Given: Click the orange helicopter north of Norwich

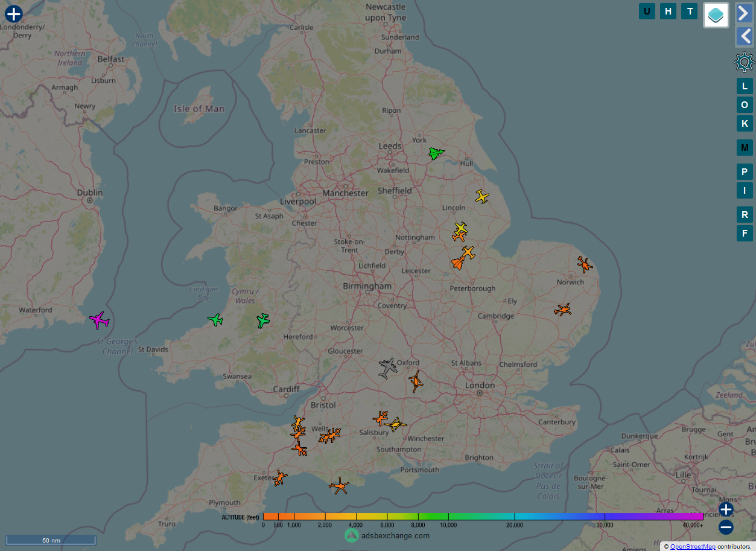Looking at the screenshot, I should point(585,264).
